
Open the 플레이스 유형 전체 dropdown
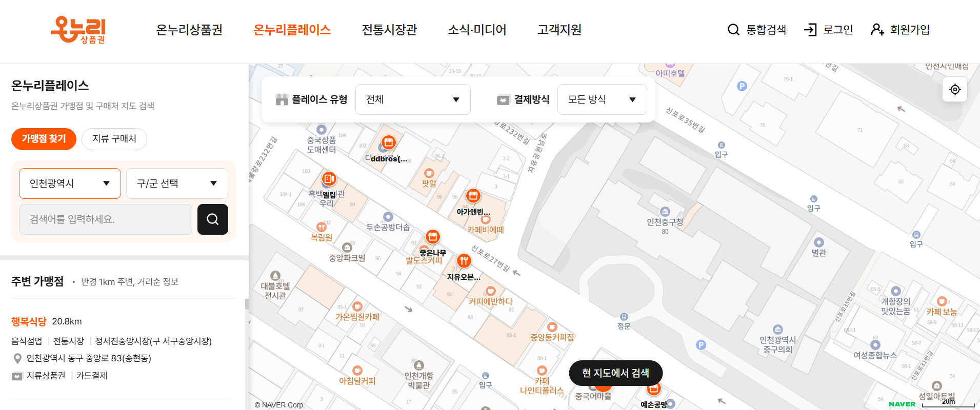click(x=413, y=99)
